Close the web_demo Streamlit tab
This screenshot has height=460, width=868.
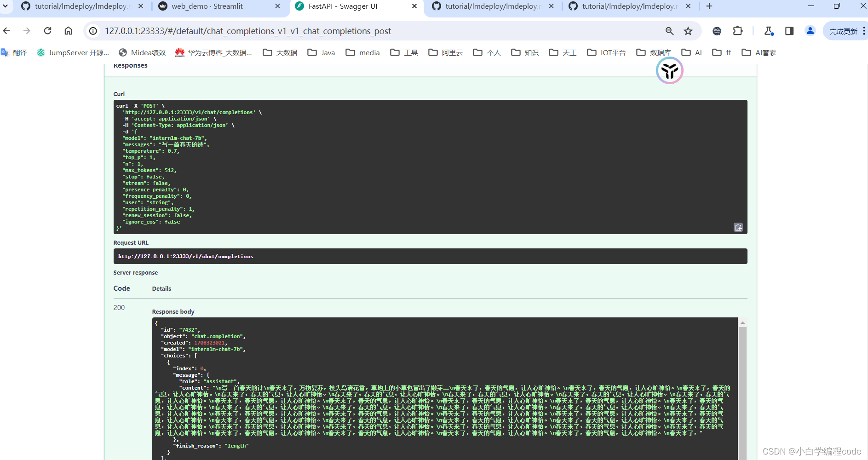pos(277,6)
